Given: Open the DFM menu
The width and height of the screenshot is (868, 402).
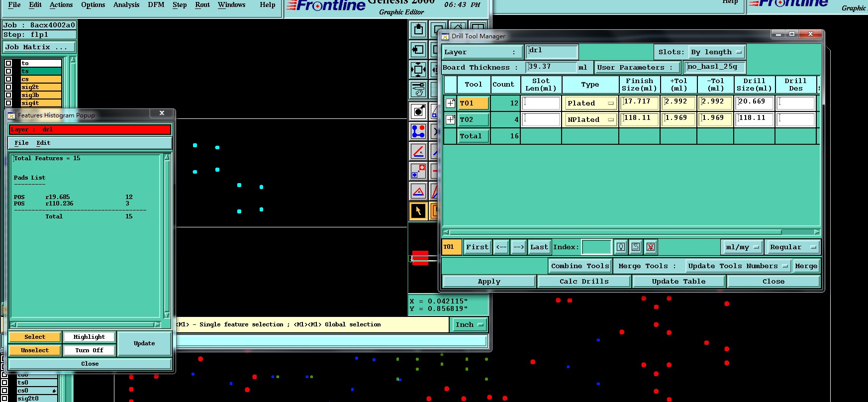Looking at the screenshot, I should coord(156,4).
